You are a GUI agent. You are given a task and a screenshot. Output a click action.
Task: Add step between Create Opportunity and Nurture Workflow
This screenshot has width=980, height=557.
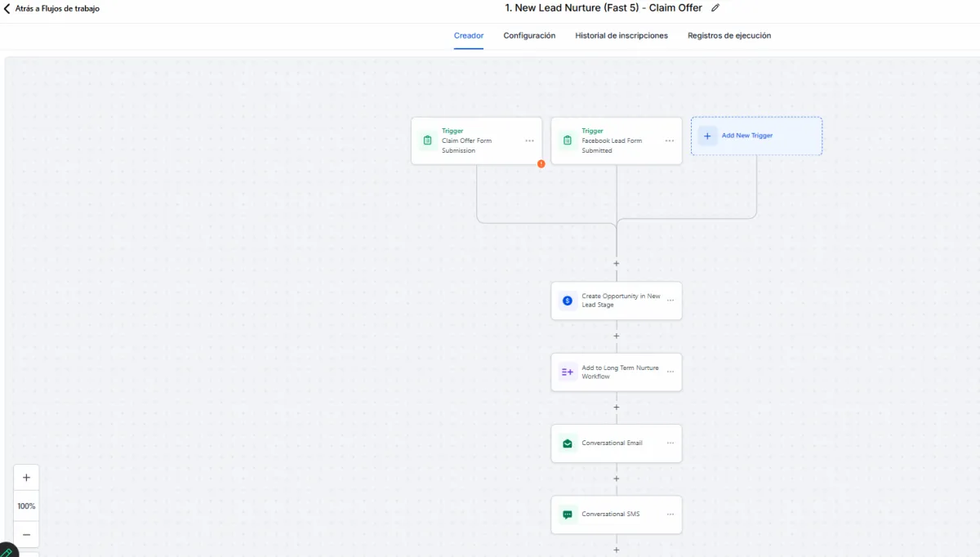(x=617, y=336)
